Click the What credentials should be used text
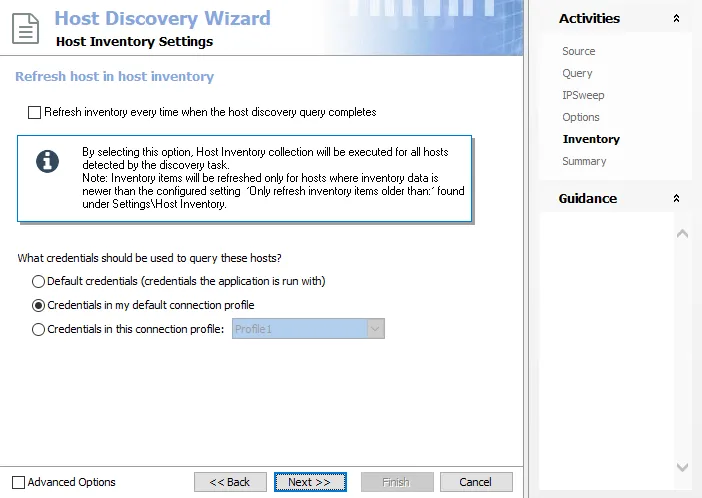The width and height of the screenshot is (702, 498). point(150,258)
